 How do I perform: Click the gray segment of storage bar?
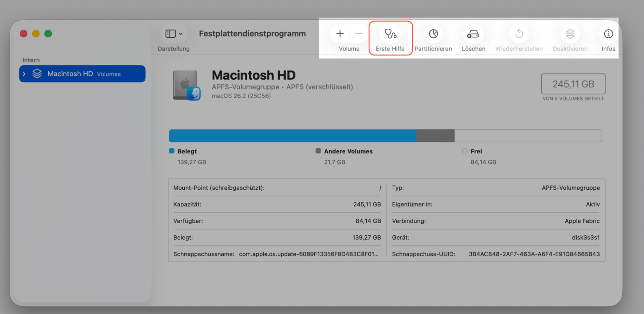435,136
